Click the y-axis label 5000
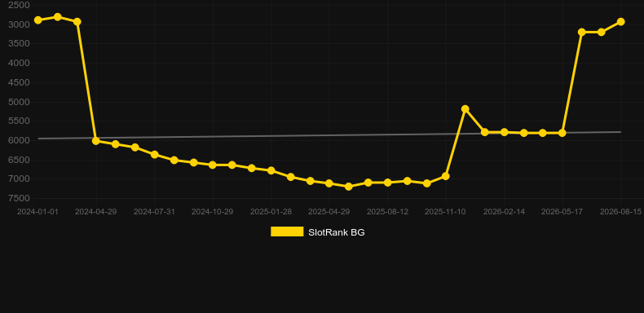Image resolution: width=644 pixels, height=313 pixels. (x=19, y=102)
